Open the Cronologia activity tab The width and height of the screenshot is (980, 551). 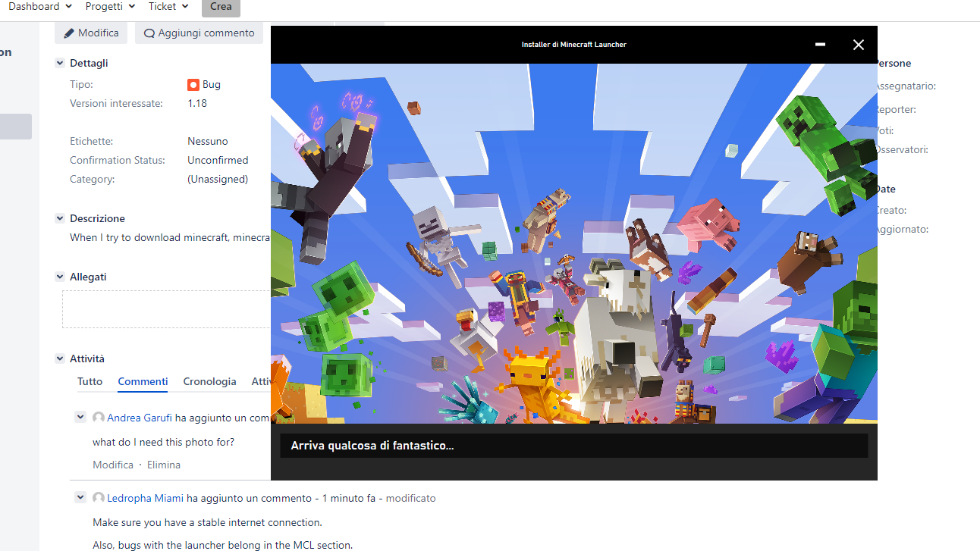(209, 381)
